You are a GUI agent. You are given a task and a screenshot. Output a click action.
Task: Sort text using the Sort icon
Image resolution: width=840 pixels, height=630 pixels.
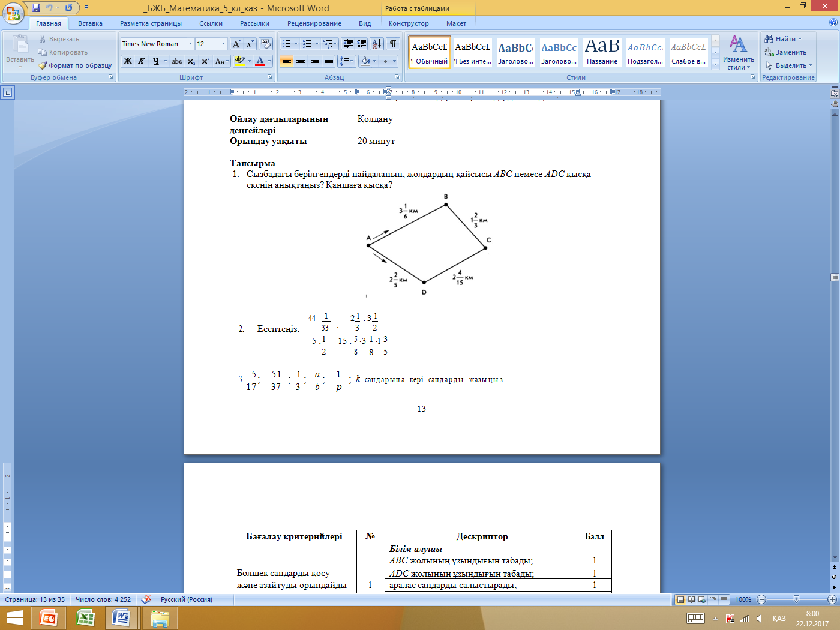(x=377, y=44)
